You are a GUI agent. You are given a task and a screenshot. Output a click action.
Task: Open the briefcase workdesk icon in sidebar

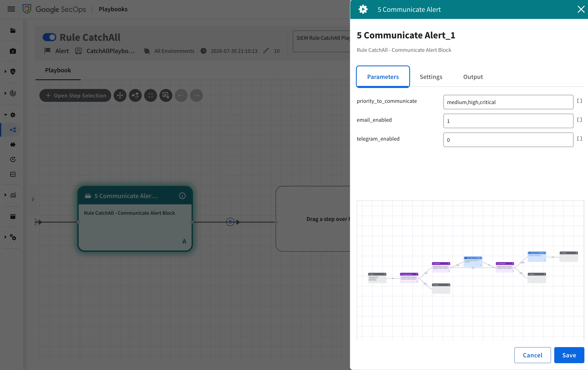click(x=13, y=51)
